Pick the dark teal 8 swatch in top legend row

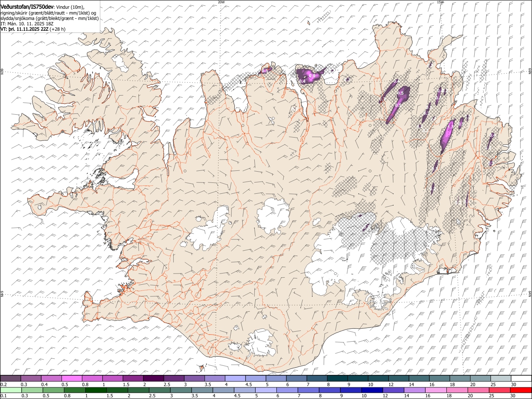(337, 378)
